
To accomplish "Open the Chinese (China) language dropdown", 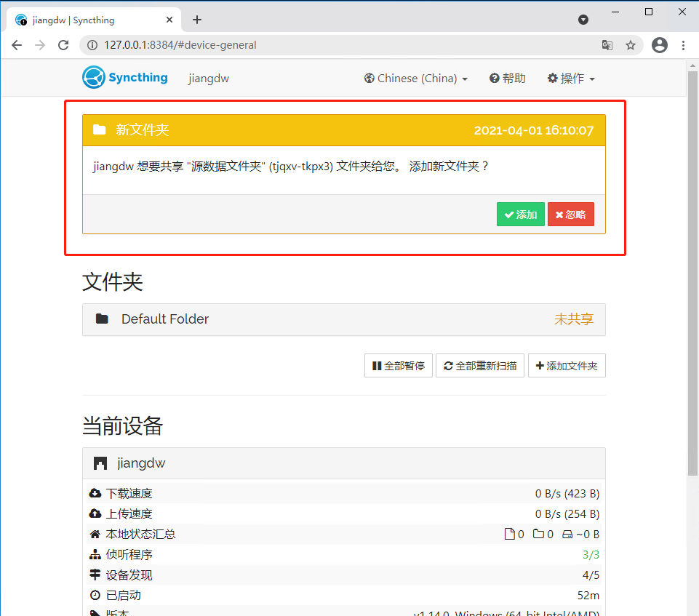I will (415, 78).
